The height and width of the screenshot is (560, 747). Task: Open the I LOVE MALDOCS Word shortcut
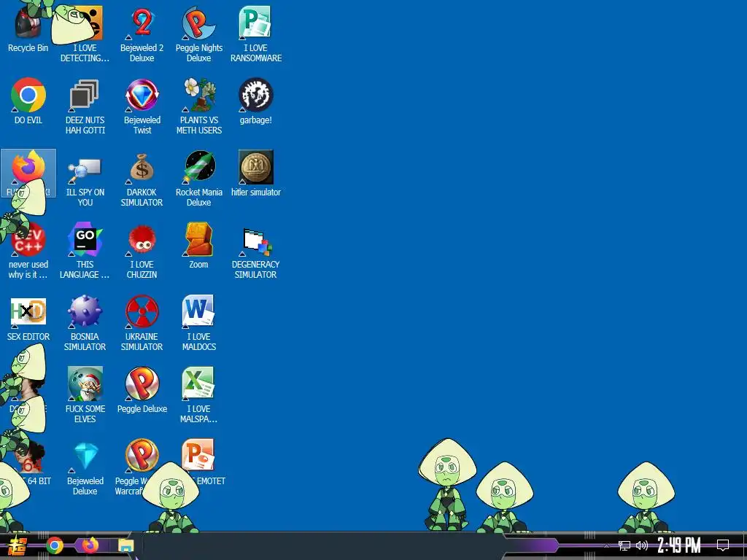(x=199, y=322)
